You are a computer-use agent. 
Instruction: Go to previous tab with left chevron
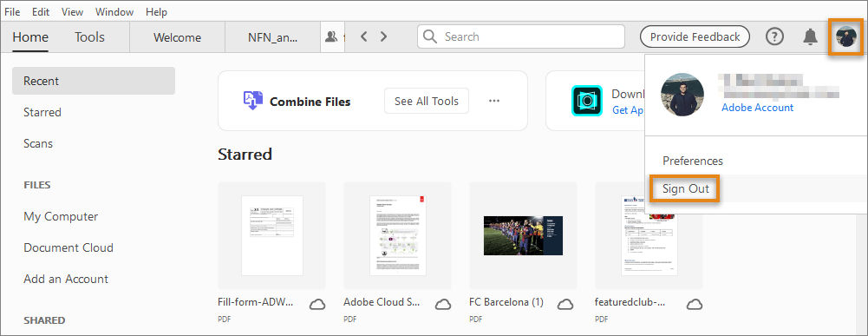coord(363,37)
